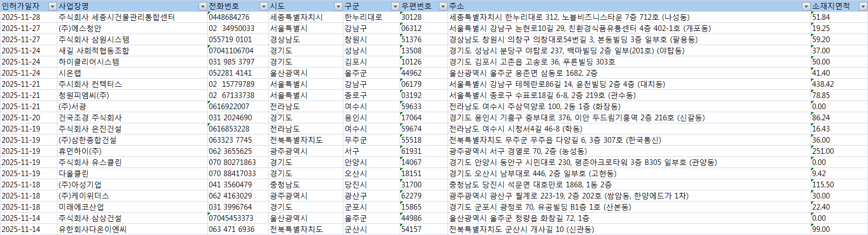Click the '주식회사 삼상건설' cell

[132, 218]
